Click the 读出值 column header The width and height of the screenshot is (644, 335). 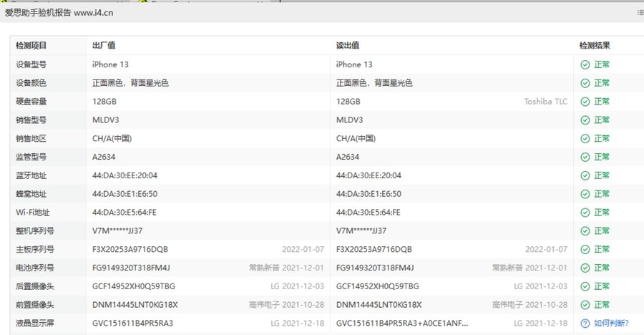point(348,46)
